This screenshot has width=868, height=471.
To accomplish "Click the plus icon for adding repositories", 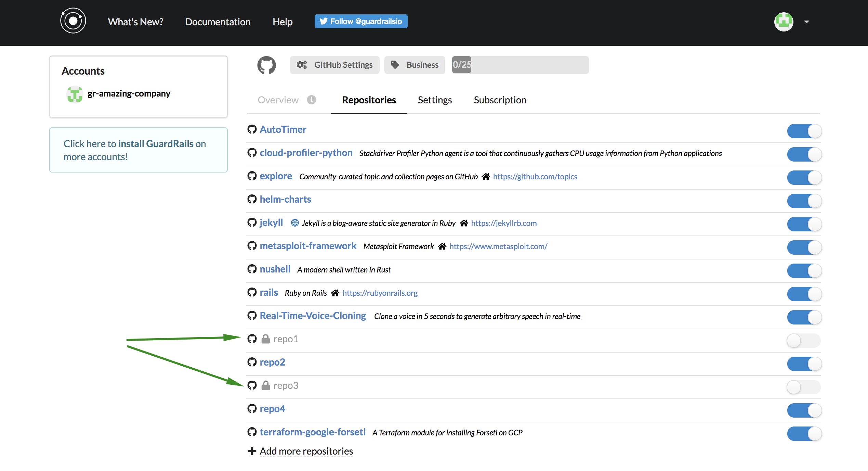I will point(252,451).
